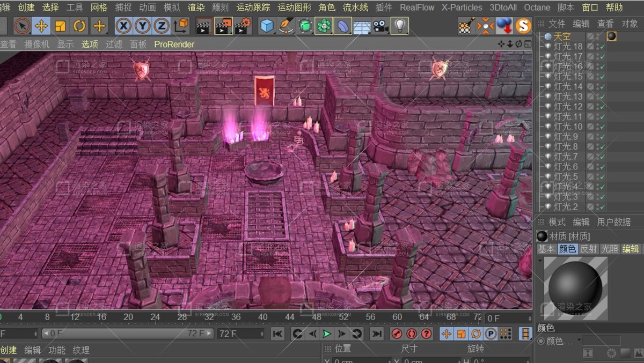Toggle the coordinate system cube icon
Image resolution: width=644 pixels, height=363 pixels.
[x=181, y=26]
